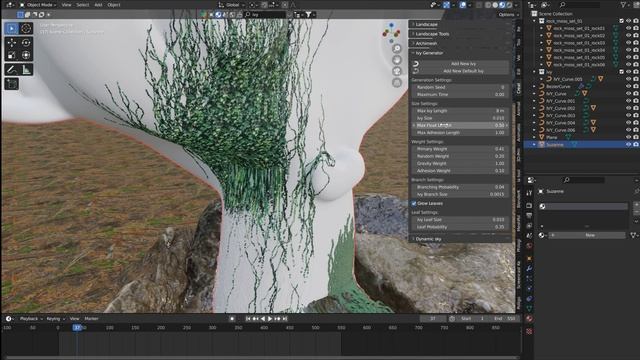
Task: Switch to rendered viewport shading
Action: 509,5
